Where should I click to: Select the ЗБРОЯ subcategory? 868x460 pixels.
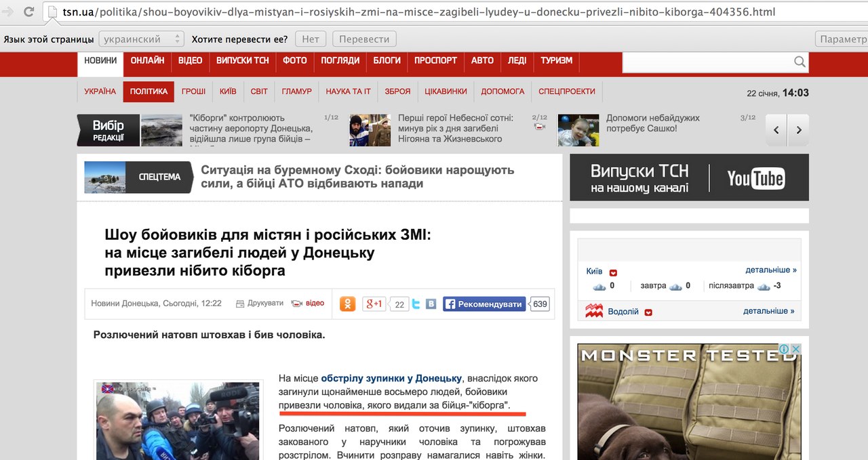[397, 91]
